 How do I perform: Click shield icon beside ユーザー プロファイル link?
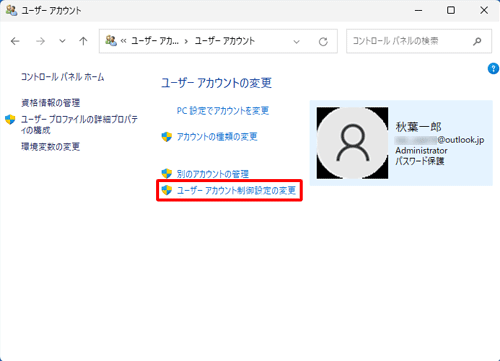10,120
